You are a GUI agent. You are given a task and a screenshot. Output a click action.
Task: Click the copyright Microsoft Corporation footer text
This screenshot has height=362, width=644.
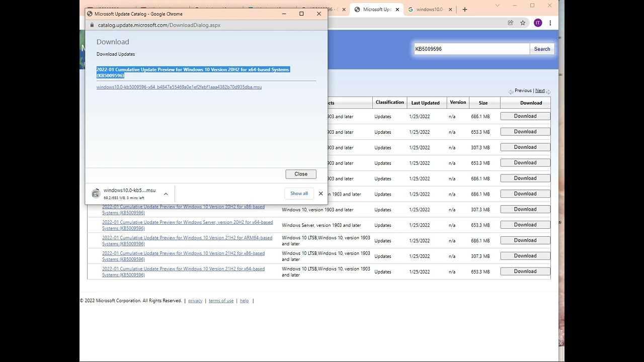point(131,301)
